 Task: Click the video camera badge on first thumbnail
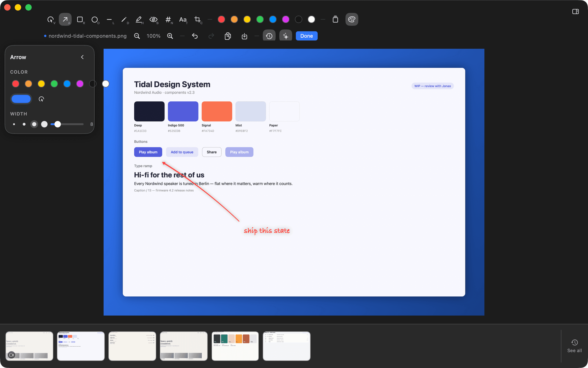pyautogui.click(x=11, y=355)
